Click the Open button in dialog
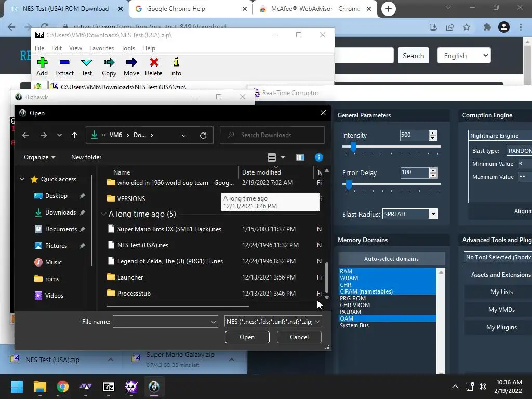 click(x=247, y=337)
